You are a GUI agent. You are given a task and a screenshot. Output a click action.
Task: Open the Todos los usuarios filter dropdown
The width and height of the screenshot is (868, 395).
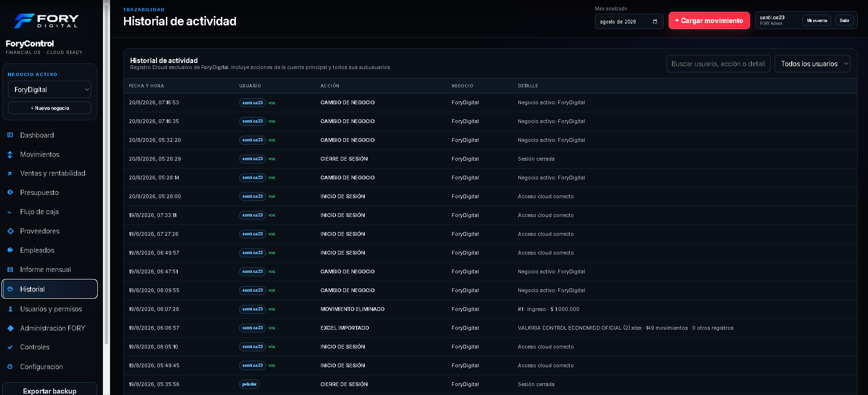[x=812, y=64]
